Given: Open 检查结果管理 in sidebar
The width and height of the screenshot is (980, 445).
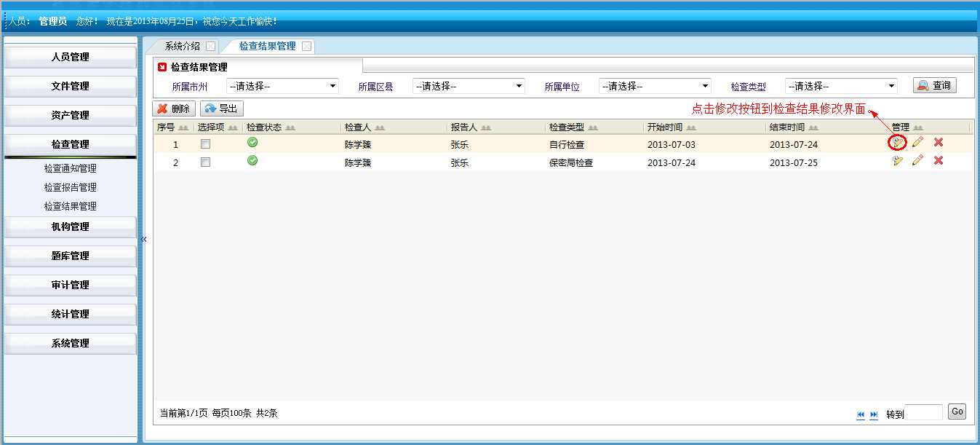Looking at the screenshot, I should [x=70, y=206].
